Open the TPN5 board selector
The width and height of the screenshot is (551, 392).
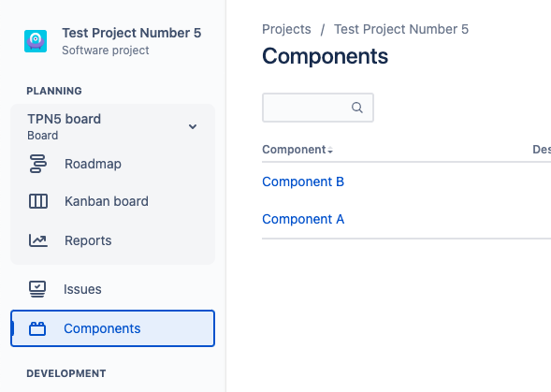112,126
